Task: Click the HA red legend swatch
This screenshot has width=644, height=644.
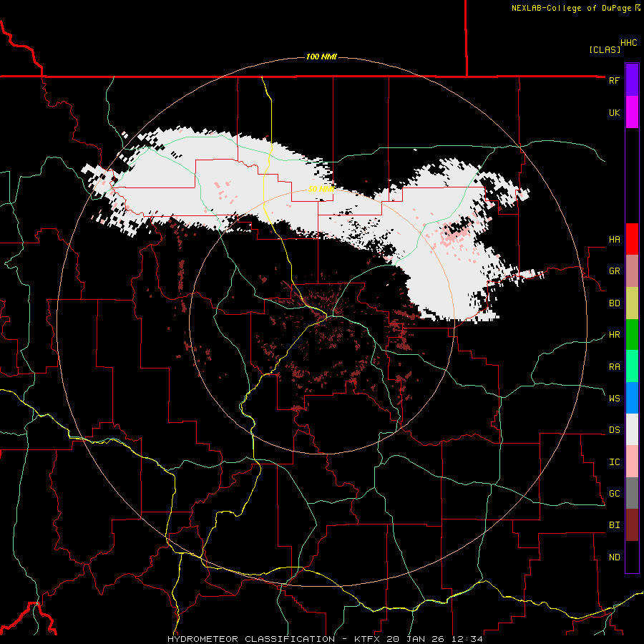Action: [x=632, y=239]
